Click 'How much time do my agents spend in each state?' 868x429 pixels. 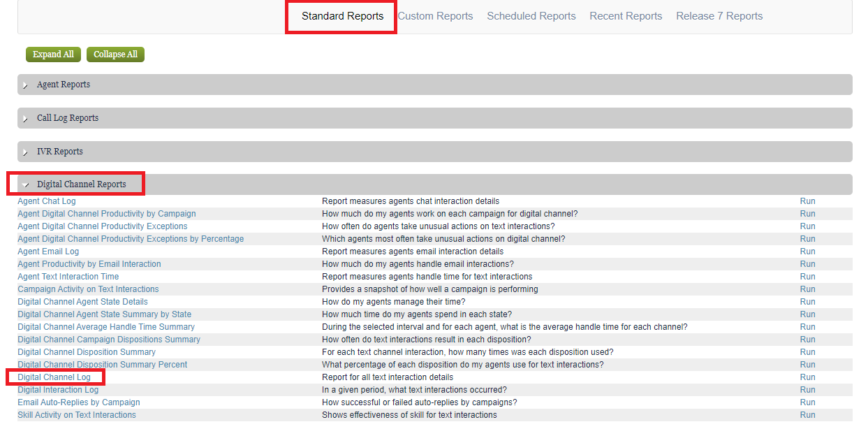click(417, 314)
